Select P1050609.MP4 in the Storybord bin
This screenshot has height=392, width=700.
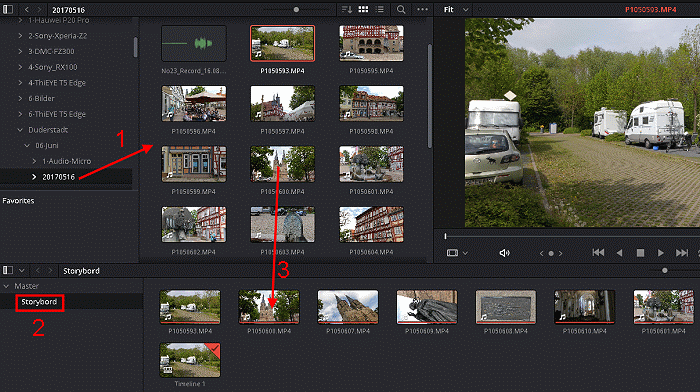(427, 307)
